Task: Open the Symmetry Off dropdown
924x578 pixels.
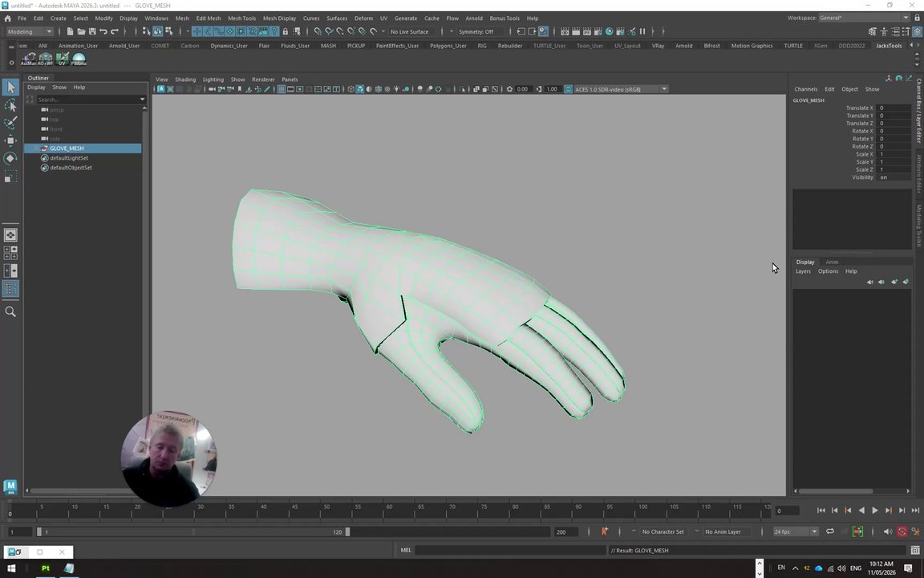Action: 452,31
